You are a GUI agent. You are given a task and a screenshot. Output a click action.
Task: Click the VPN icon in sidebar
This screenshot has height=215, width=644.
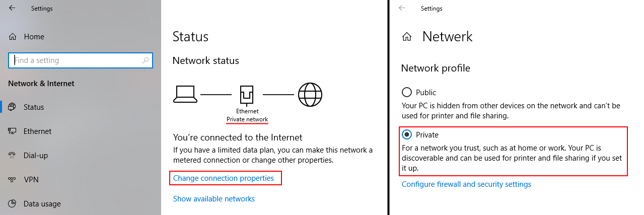point(13,179)
